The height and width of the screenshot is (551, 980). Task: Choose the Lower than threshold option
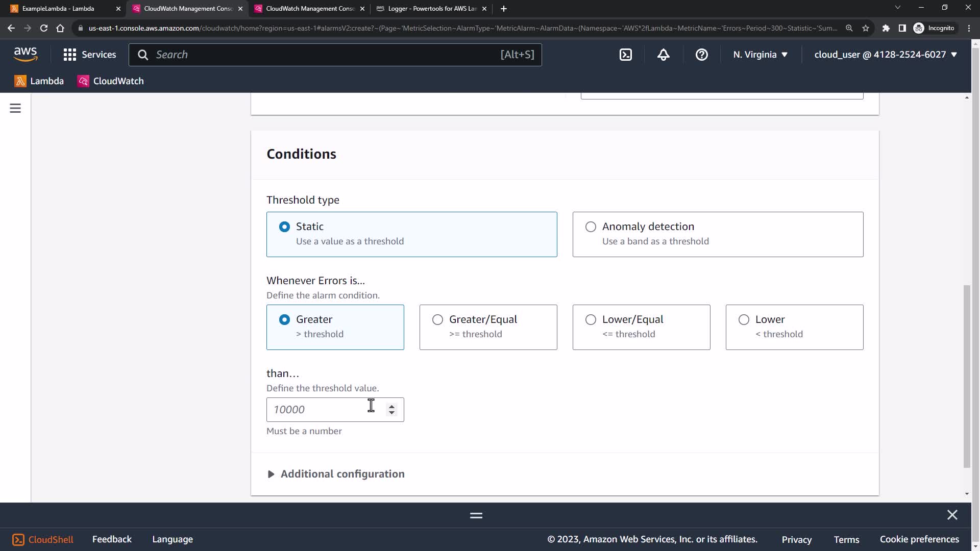pos(744,319)
